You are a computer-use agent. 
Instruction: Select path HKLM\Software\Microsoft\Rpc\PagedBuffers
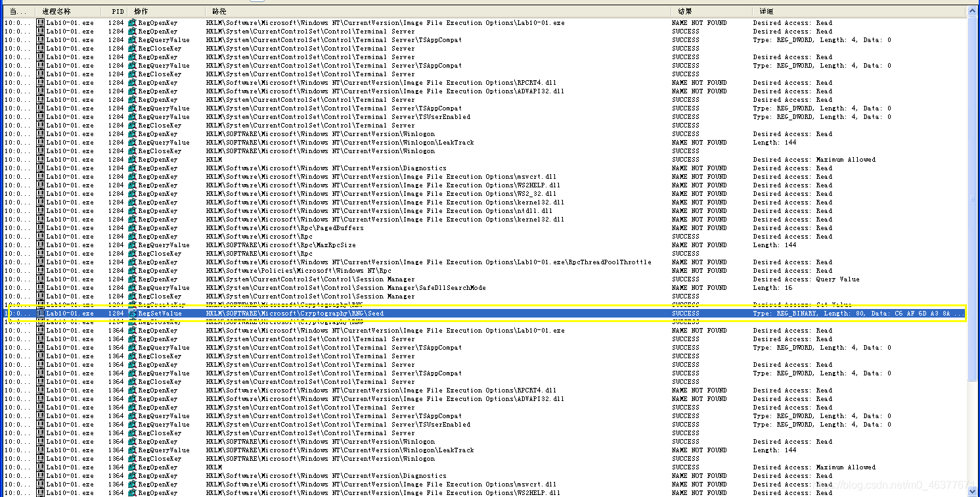click(x=285, y=228)
